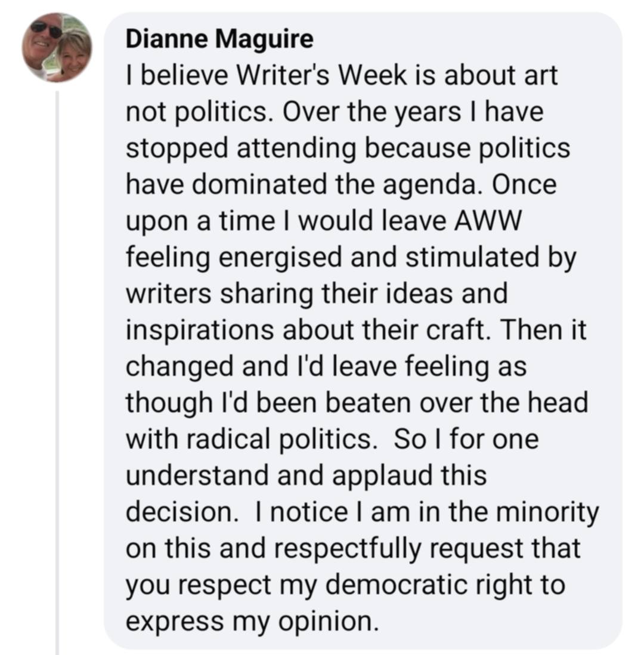Click the smiling woman in the avatar

(74, 55)
